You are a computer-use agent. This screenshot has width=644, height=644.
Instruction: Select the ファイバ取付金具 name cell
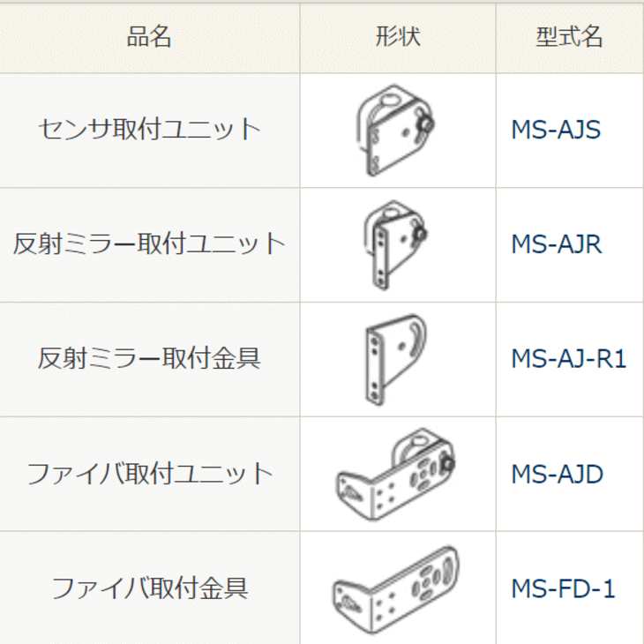coord(149,588)
